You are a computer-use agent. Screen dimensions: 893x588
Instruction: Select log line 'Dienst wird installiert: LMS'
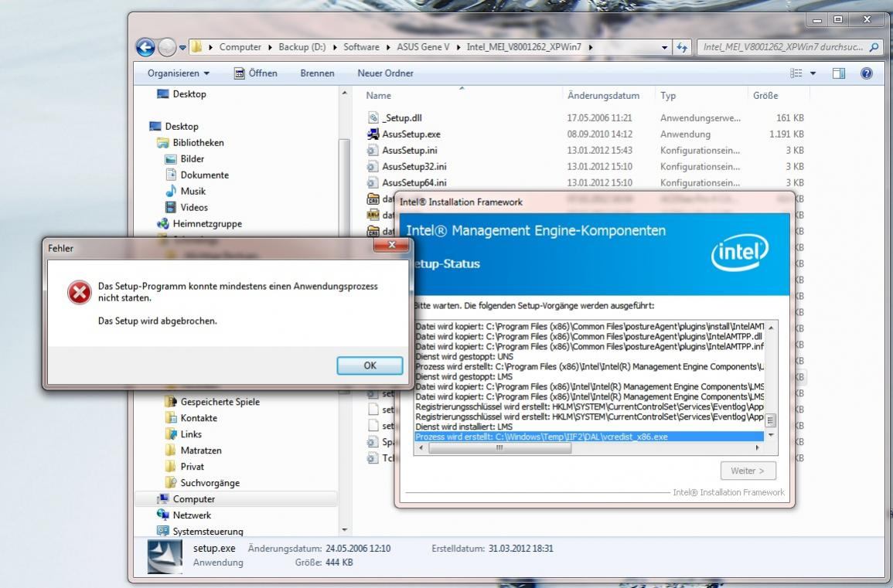(464, 427)
